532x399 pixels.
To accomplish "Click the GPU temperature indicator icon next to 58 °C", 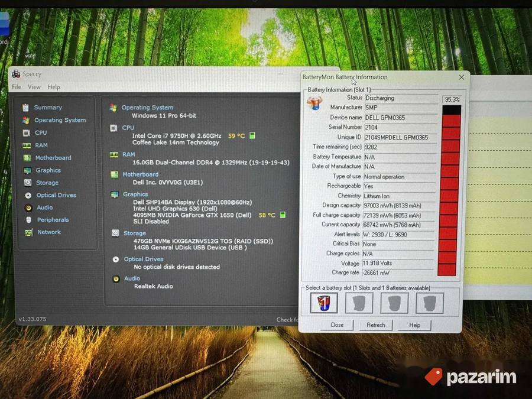I will point(283,215).
